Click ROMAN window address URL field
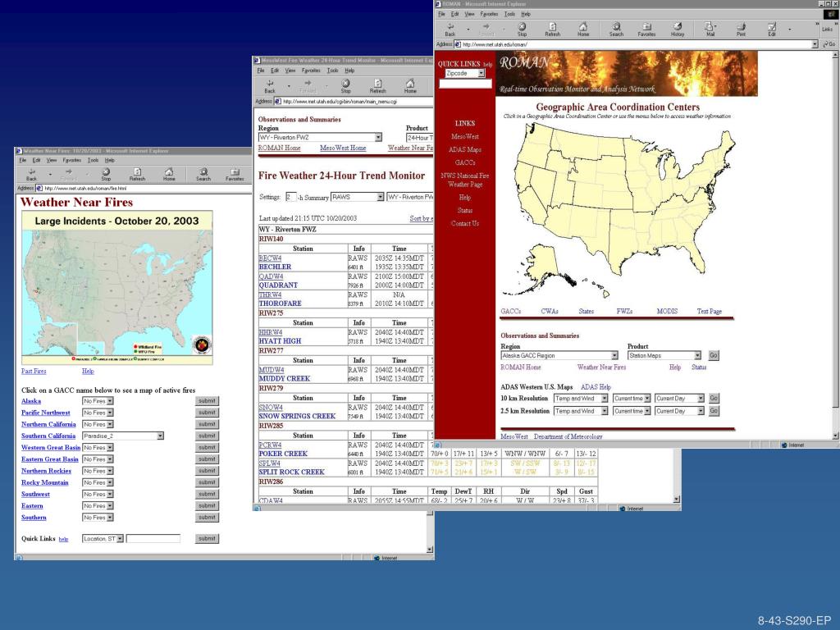The height and width of the screenshot is (630, 840). coord(636,44)
